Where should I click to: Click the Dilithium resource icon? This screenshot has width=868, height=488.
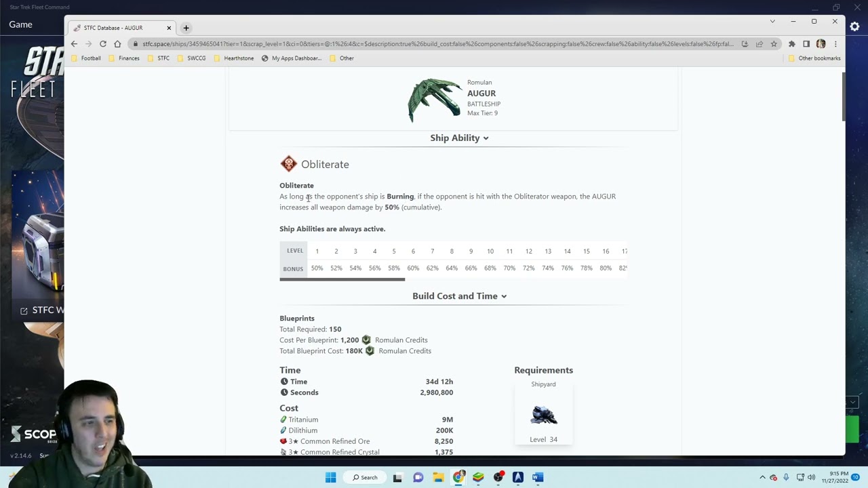pyautogui.click(x=283, y=430)
